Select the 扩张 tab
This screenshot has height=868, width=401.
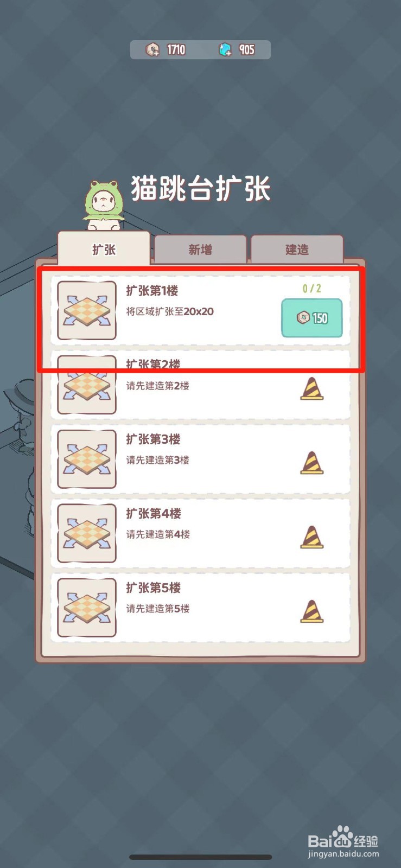104,248
